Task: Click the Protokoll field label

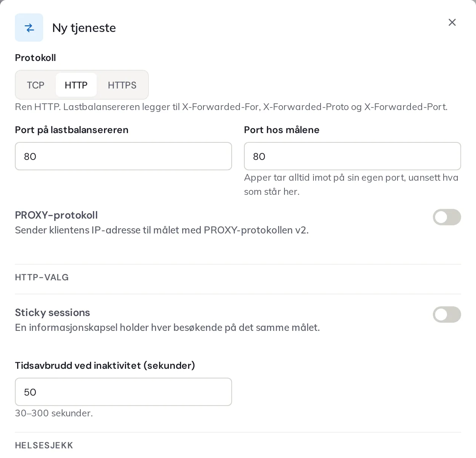Action: pyautogui.click(x=35, y=58)
